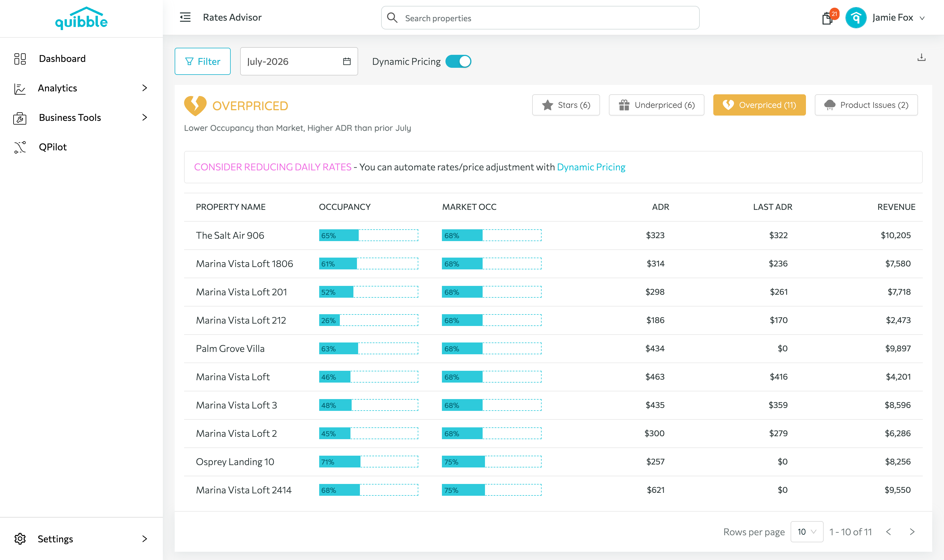Viewport: 944px width, 560px height.
Task: Click the broken heart Overpriced heading icon
Action: tap(195, 106)
